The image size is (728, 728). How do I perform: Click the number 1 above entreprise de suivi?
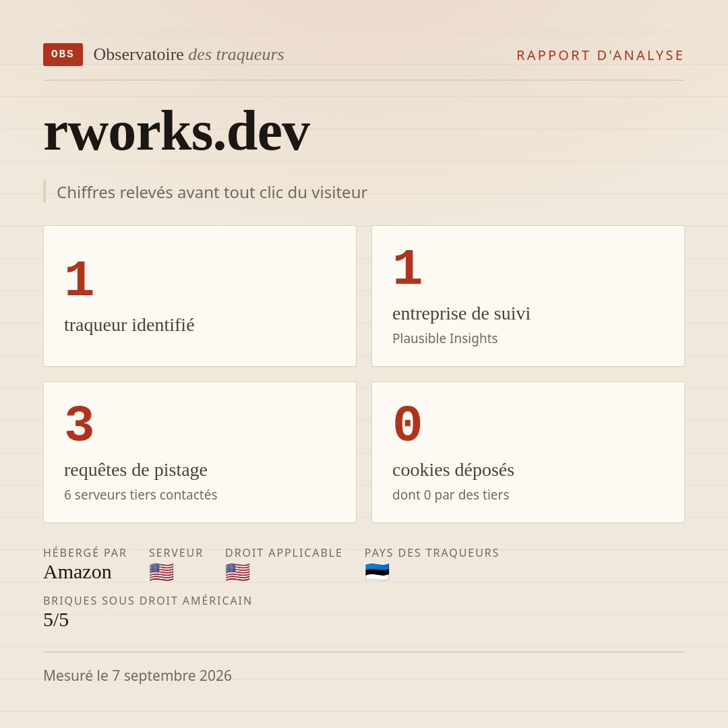tap(408, 268)
